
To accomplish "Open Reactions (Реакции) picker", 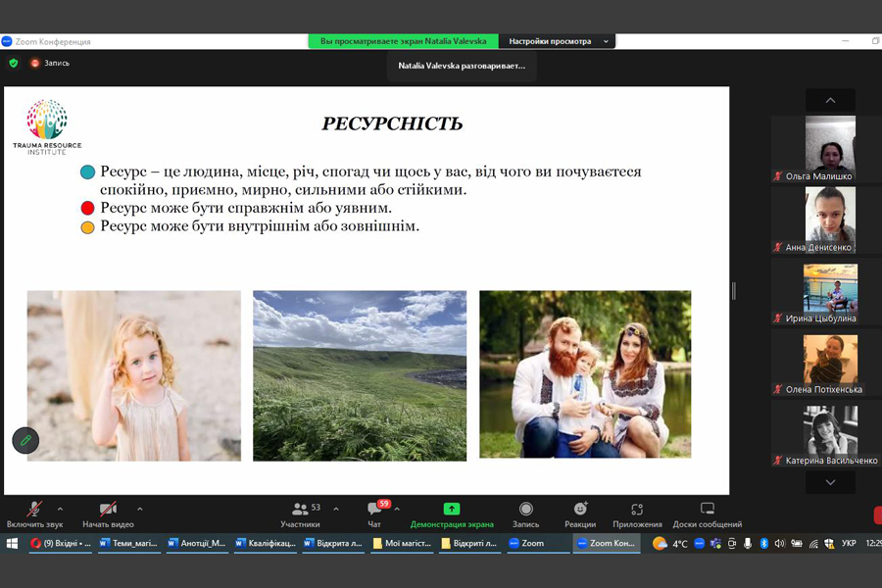I will (x=580, y=510).
